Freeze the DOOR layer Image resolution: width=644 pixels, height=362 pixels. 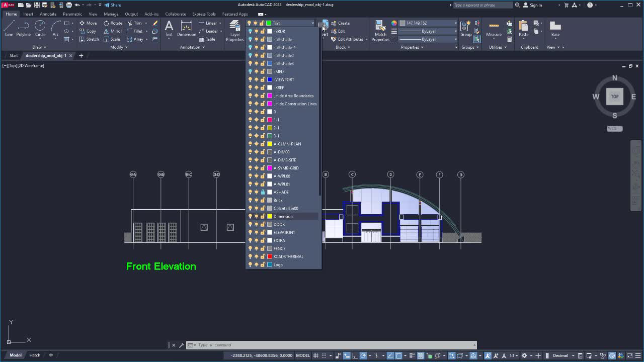tap(256, 224)
